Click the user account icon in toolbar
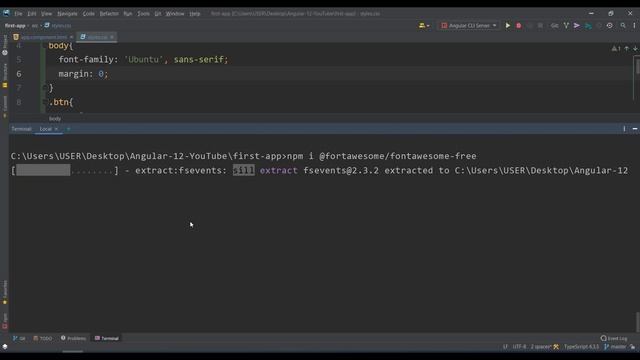The image size is (640, 360). tap(424, 25)
